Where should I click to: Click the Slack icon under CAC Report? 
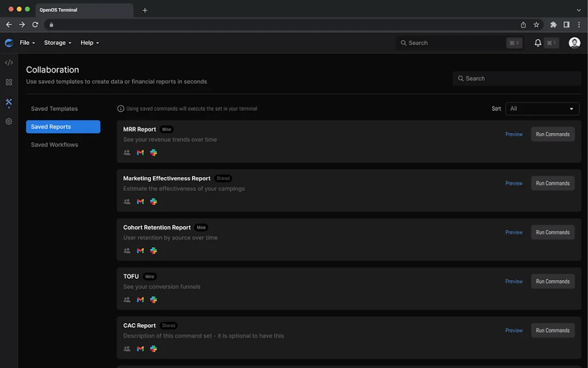click(x=153, y=348)
